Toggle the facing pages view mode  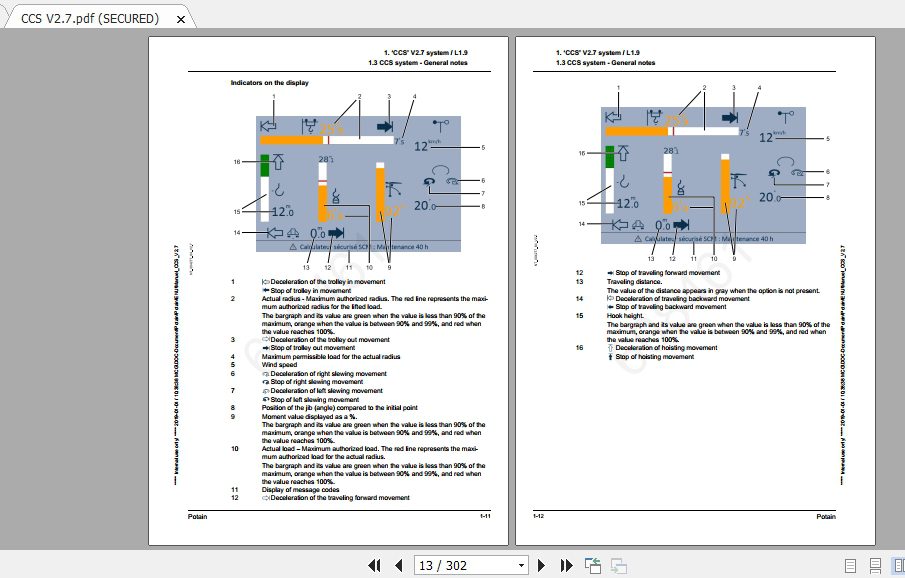pos(899,565)
